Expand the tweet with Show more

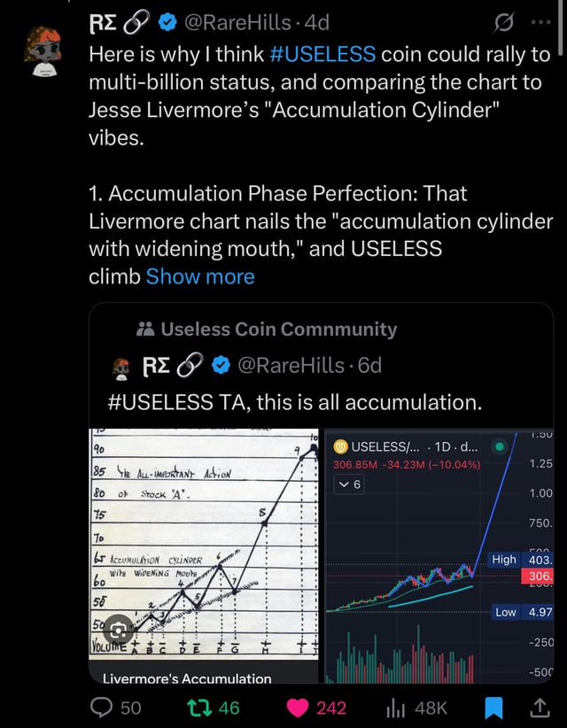[200, 276]
